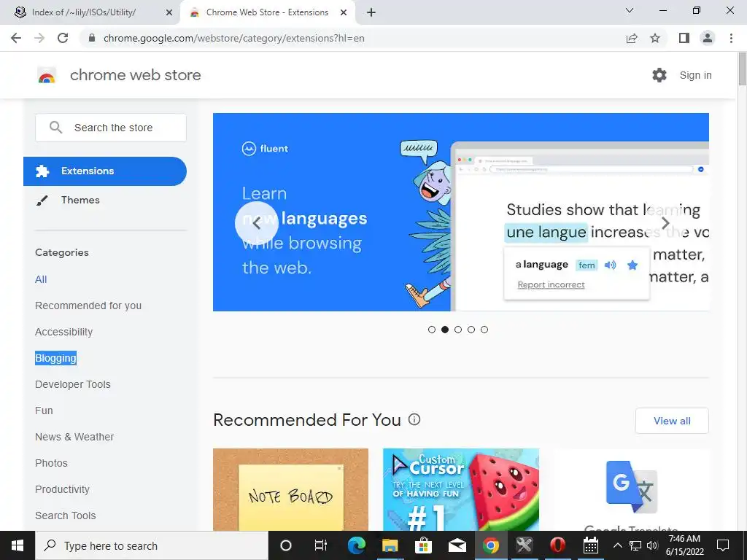This screenshot has width=747, height=560.
Task: Select Extensions in the sidebar
Action: pos(105,171)
